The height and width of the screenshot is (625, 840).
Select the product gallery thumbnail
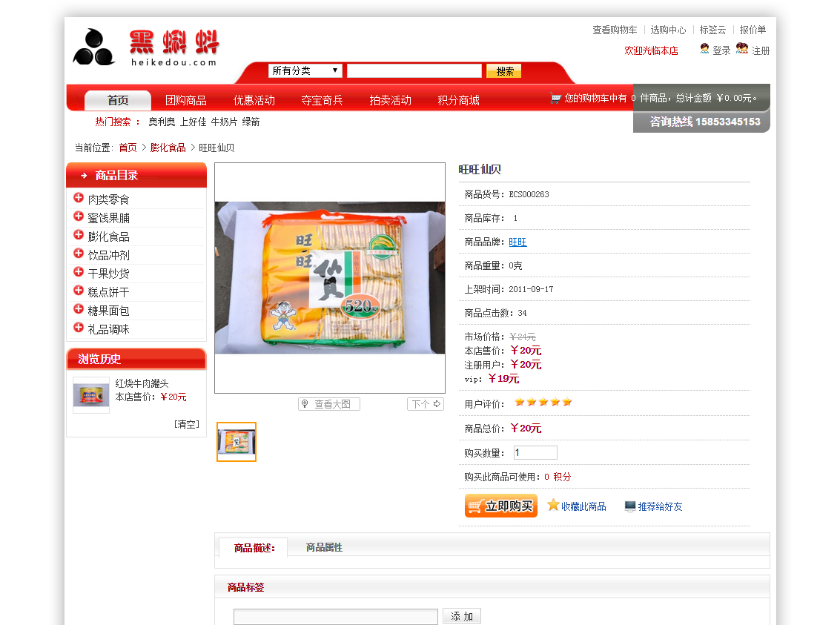(237, 442)
